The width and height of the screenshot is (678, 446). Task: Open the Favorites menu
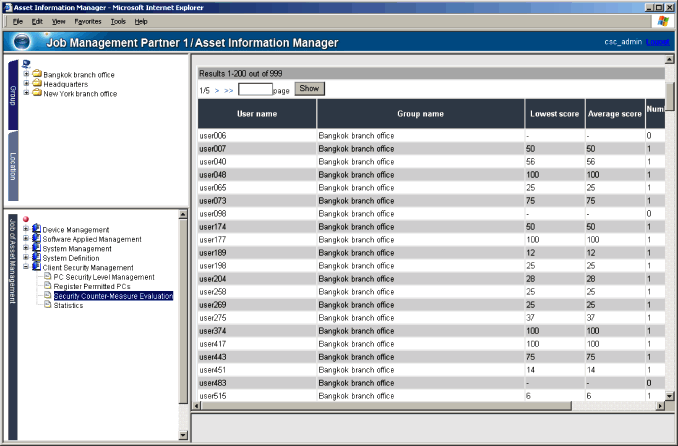point(87,20)
